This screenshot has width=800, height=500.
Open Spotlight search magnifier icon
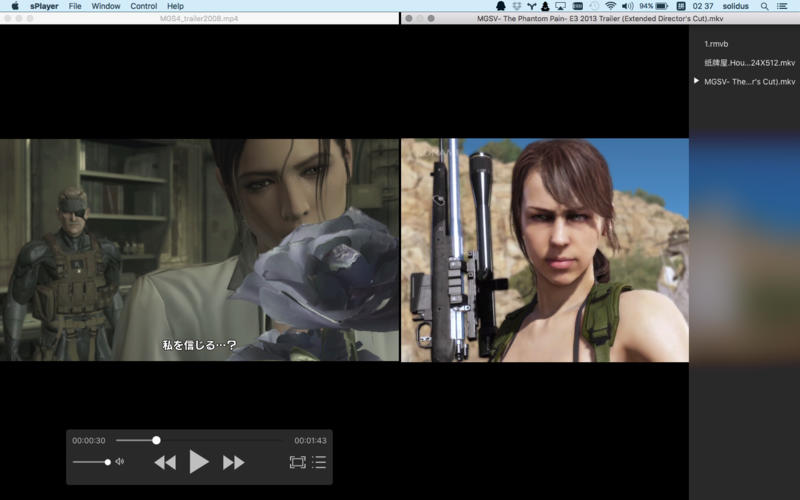click(764, 6)
